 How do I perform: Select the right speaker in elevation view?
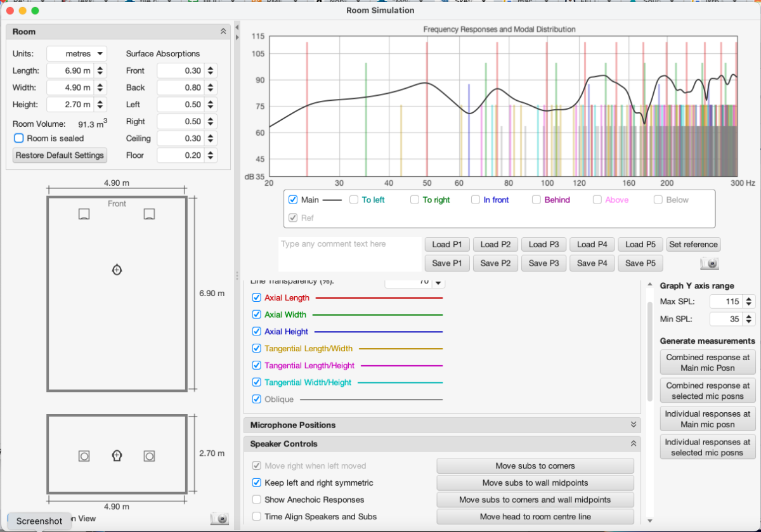click(x=149, y=455)
